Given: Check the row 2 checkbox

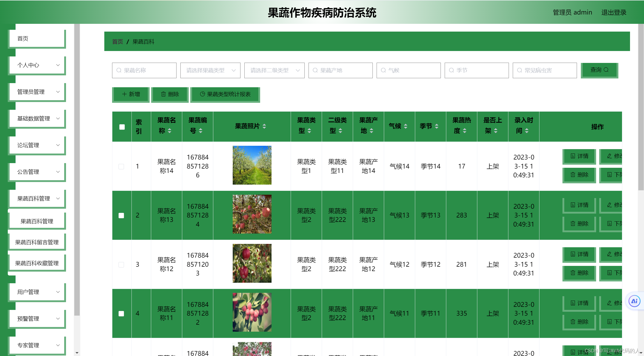Looking at the screenshot, I should (x=121, y=215).
